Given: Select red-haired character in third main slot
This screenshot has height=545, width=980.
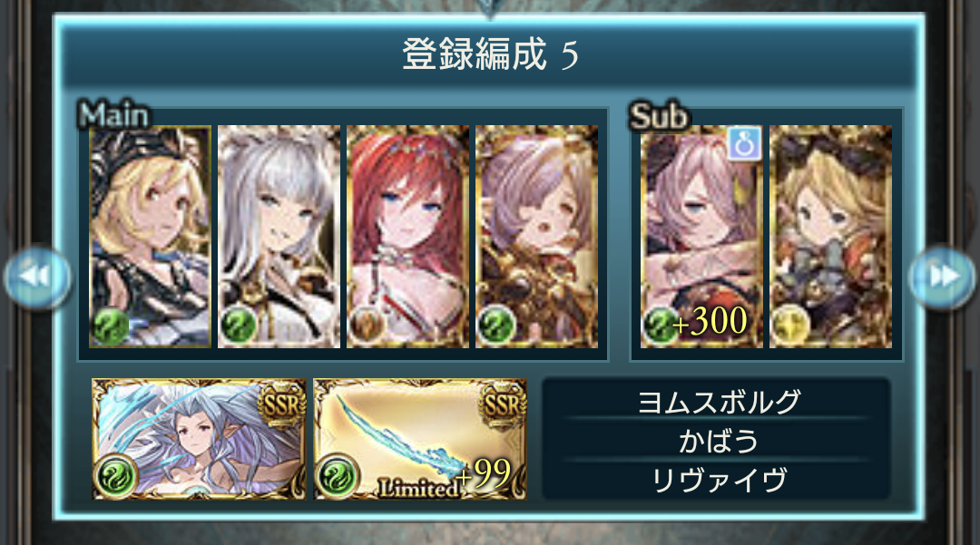Looking at the screenshot, I should tap(407, 237).
